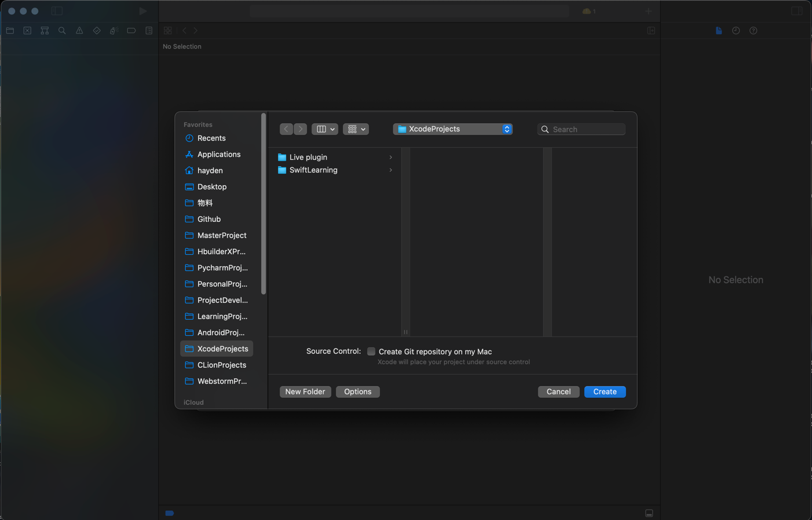Image resolution: width=812 pixels, height=520 pixels.
Task: Select the Debug navigator spray icon
Action: tap(114, 31)
